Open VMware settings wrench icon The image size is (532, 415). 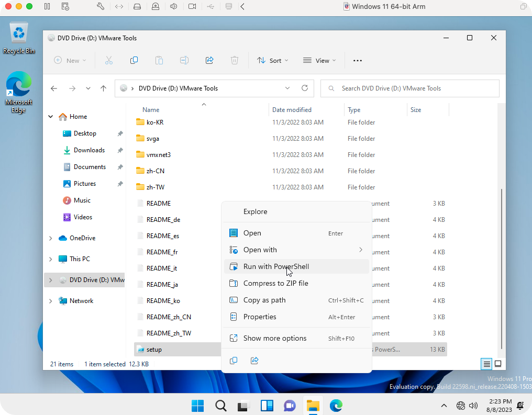tap(101, 6)
